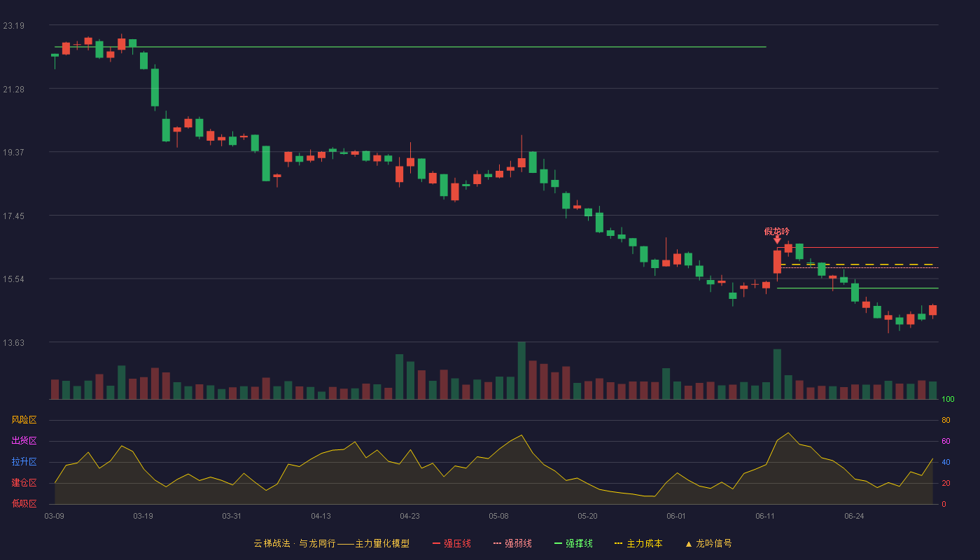Click the 04-23 date label
This screenshot has width=980, height=560.
click(409, 516)
